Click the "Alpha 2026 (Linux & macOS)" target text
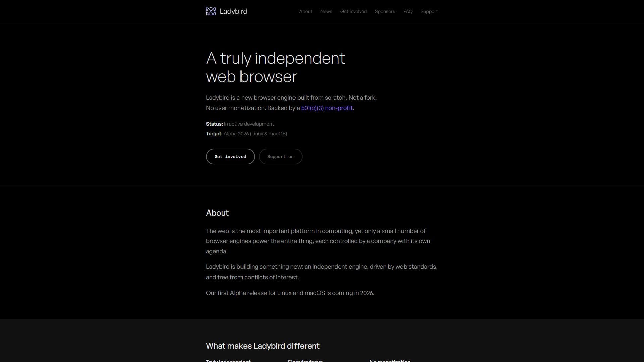Screen dimensions: 644x362 tap(255, 134)
